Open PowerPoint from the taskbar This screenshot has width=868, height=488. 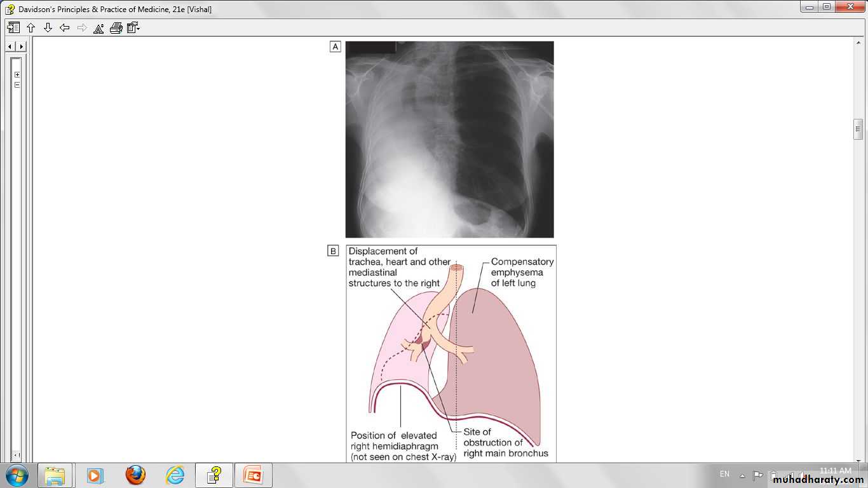point(253,475)
